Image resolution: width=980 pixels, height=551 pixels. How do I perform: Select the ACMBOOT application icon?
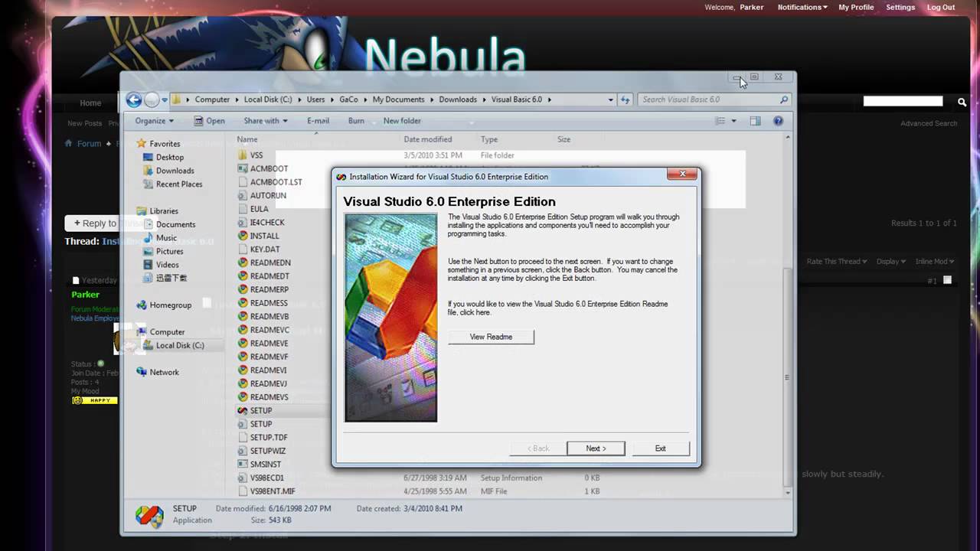(243, 168)
